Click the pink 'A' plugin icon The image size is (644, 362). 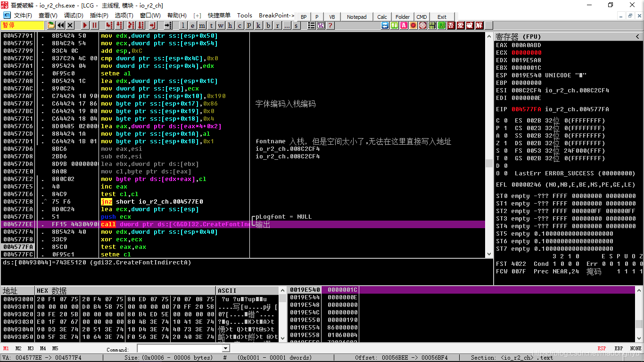404,25
